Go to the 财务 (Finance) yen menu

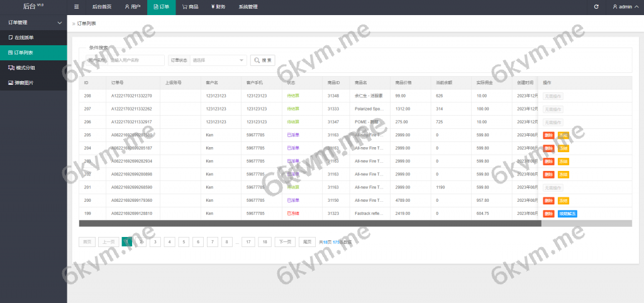click(x=219, y=7)
